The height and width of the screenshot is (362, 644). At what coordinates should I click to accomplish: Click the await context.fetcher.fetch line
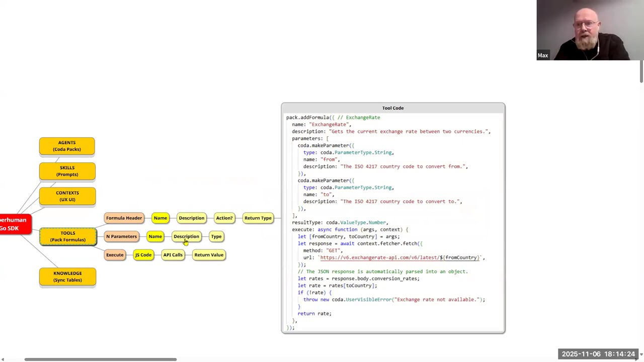tap(360, 244)
